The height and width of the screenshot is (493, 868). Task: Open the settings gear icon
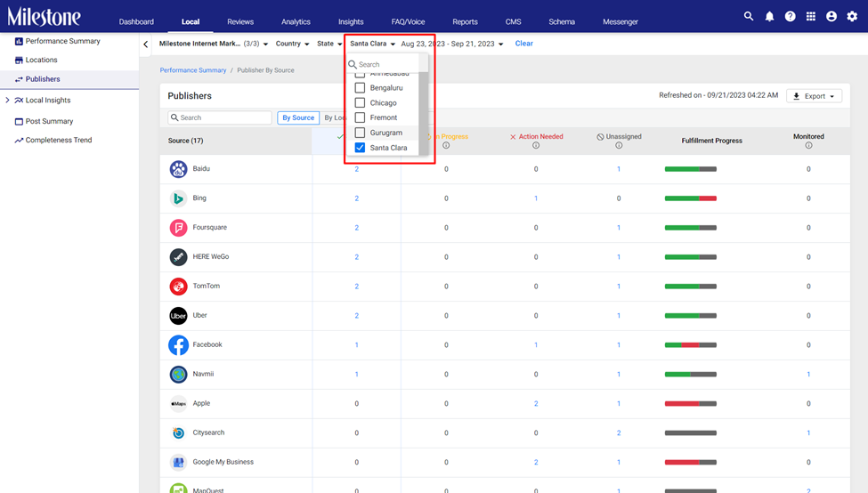pos(852,17)
